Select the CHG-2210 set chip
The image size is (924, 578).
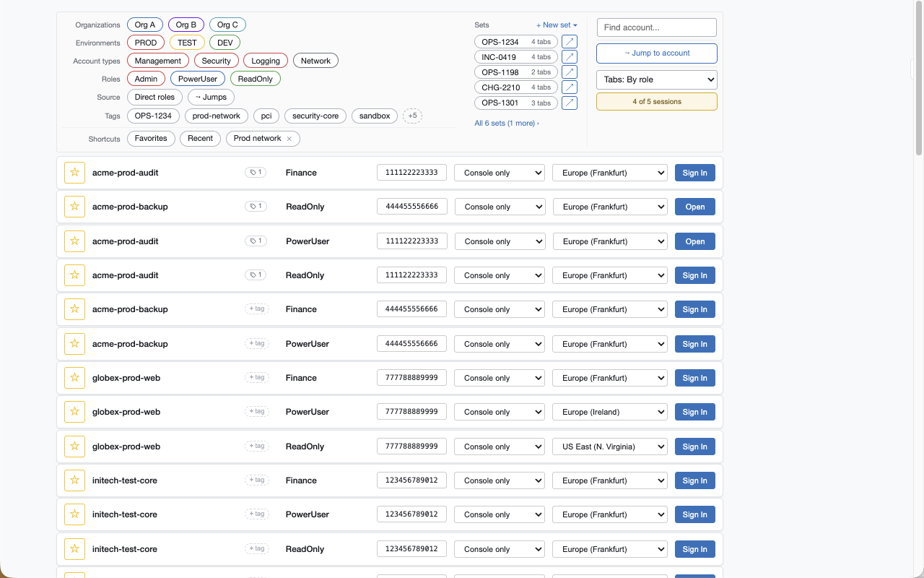pyautogui.click(x=516, y=87)
